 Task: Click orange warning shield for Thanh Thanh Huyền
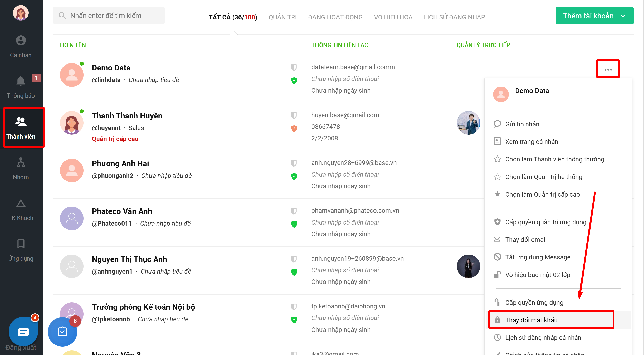pos(294,128)
